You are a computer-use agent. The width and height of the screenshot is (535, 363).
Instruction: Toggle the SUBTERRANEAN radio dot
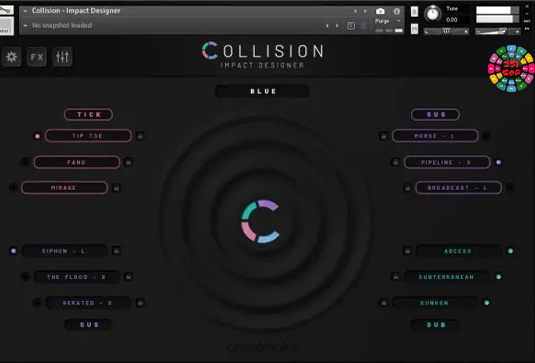click(x=498, y=277)
